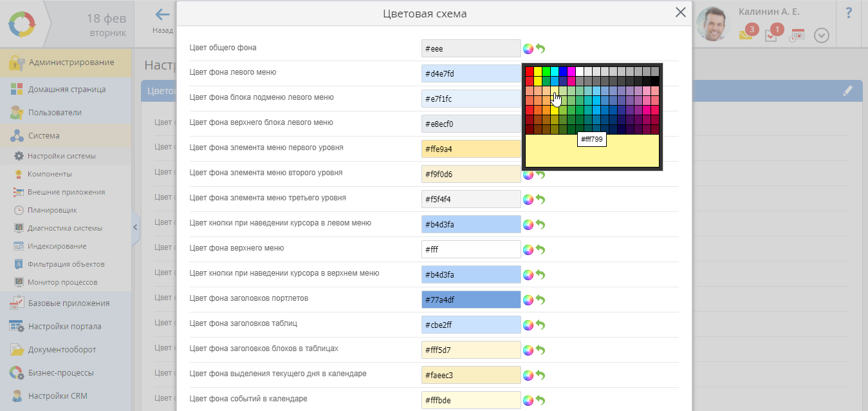The height and width of the screenshot is (411, 868).
Task: Select Планировщик in system submenu
Action: pyautogui.click(x=51, y=210)
